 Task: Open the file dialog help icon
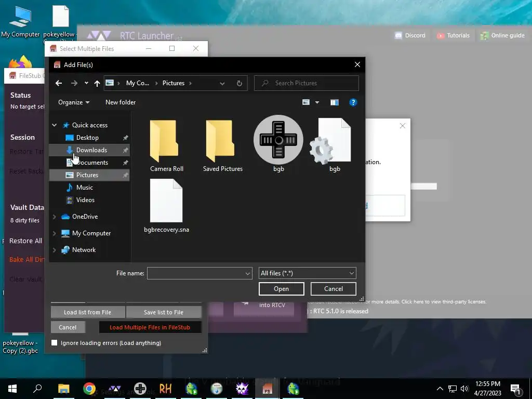[x=353, y=102]
